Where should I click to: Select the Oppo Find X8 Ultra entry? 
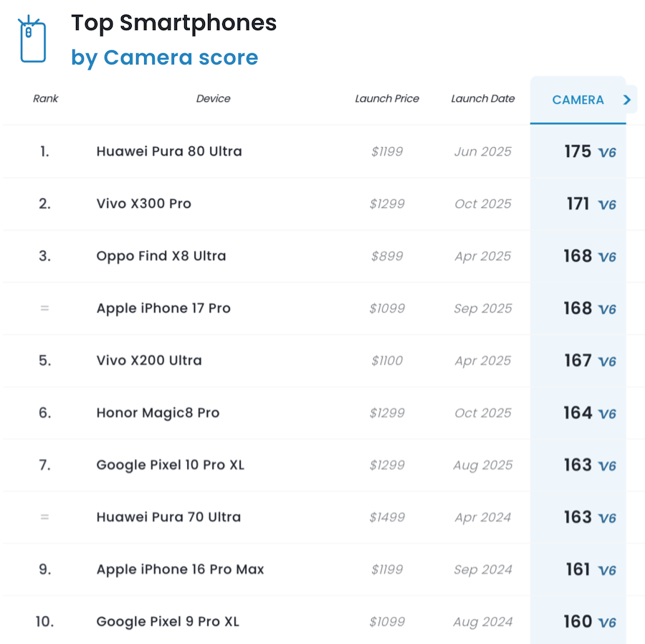(x=161, y=256)
